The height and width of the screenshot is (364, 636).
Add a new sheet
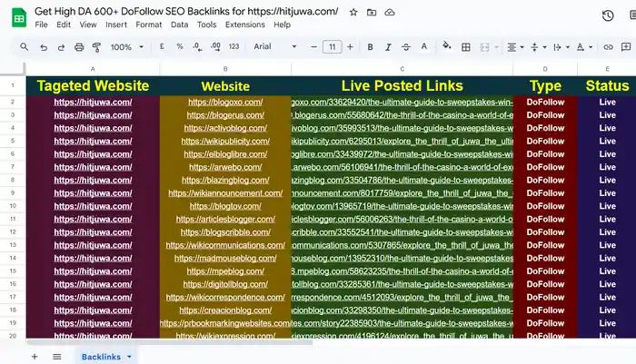point(35,357)
